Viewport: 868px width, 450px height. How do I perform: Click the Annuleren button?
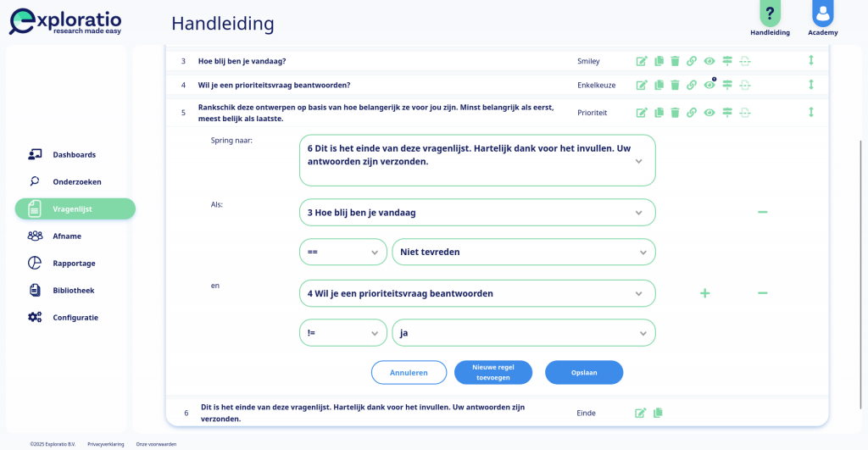coord(409,373)
